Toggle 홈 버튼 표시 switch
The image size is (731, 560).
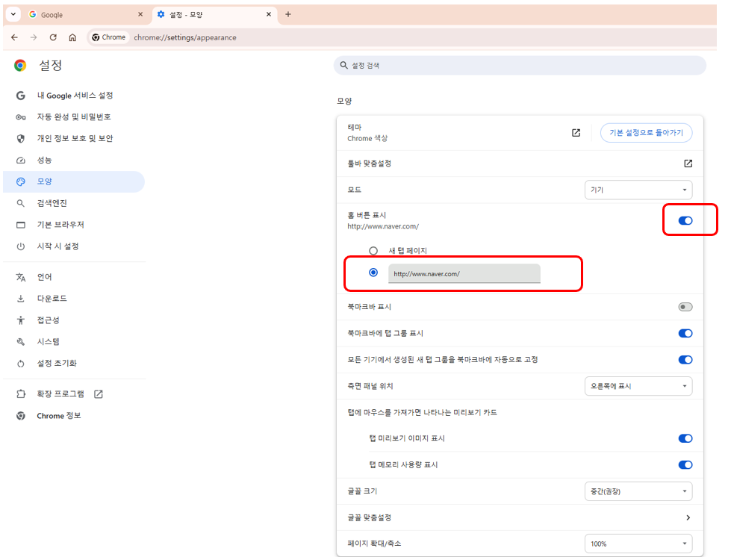(685, 220)
